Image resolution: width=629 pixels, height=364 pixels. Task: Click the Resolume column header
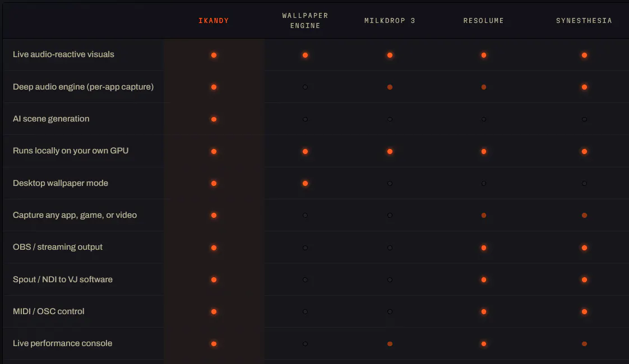tap(483, 21)
